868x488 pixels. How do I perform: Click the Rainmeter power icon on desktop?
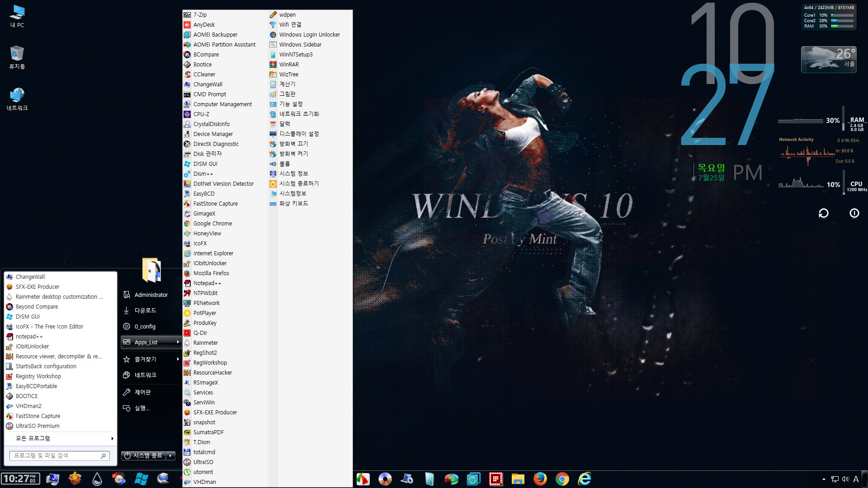[x=854, y=213]
